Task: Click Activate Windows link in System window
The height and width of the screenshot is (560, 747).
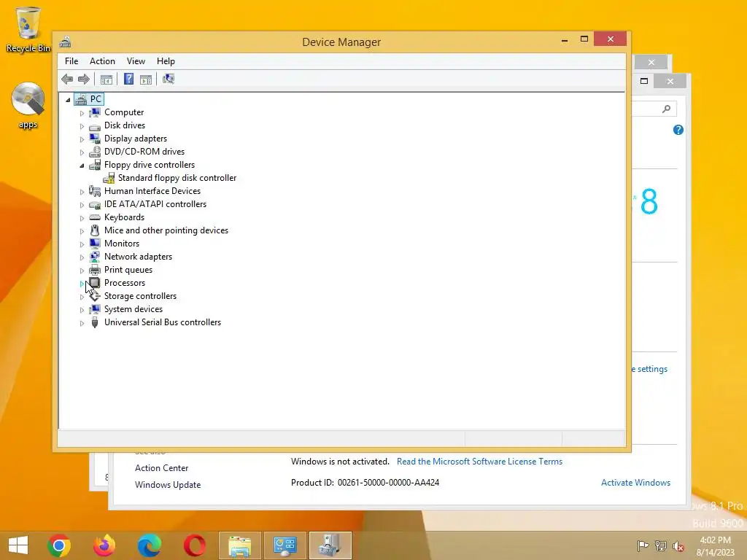Action: tap(635, 483)
